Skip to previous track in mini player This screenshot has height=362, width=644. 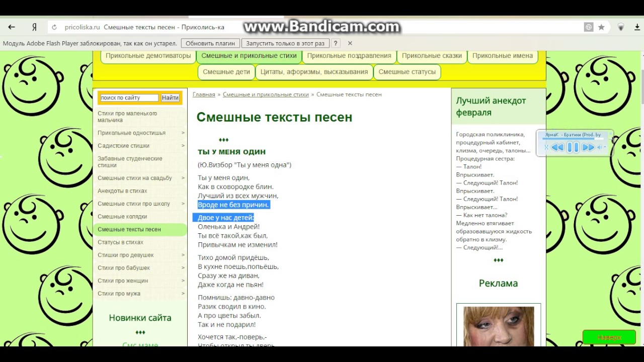[x=557, y=147]
